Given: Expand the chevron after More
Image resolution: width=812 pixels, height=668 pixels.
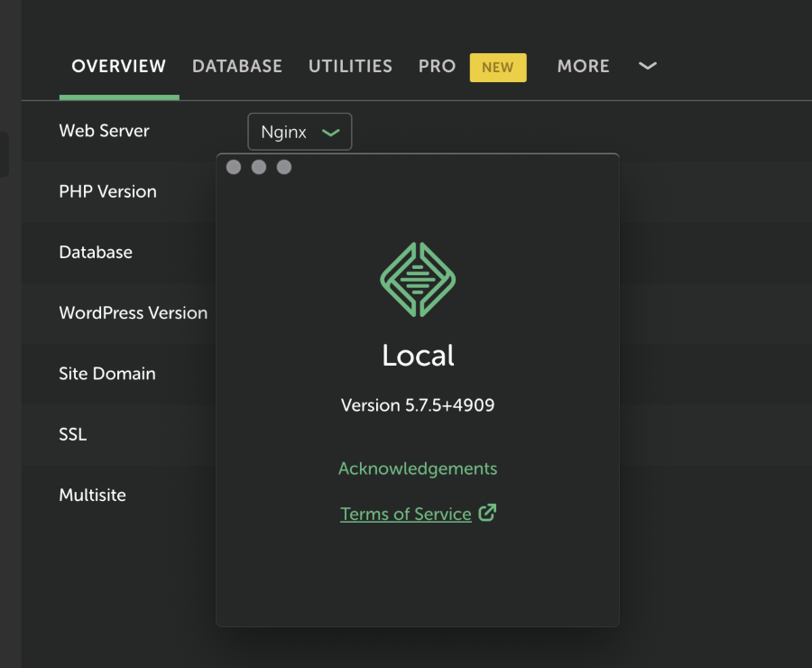Looking at the screenshot, I should point(647,66).
